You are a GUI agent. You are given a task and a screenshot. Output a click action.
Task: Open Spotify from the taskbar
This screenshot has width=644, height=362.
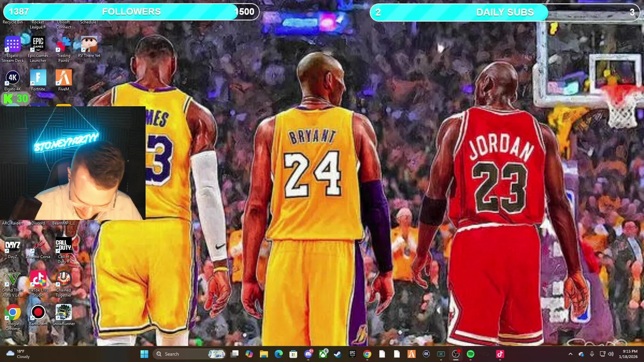(x=470, y=354)
